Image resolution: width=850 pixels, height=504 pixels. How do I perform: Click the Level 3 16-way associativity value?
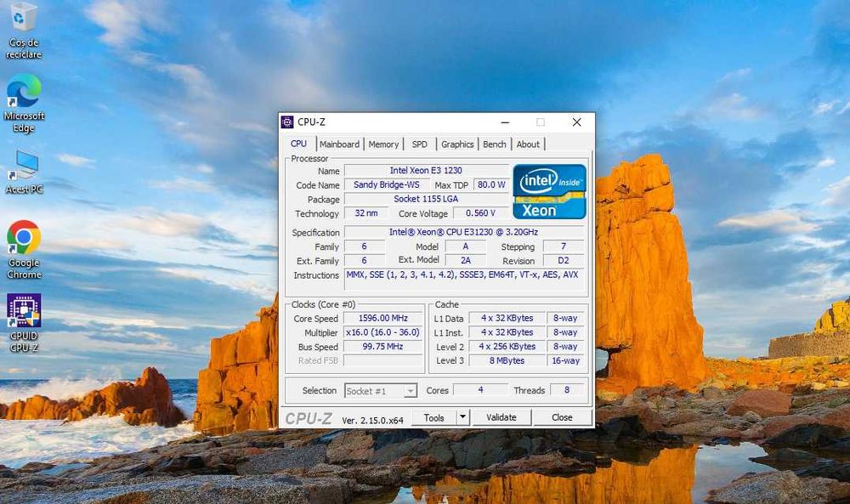point(565,360)
